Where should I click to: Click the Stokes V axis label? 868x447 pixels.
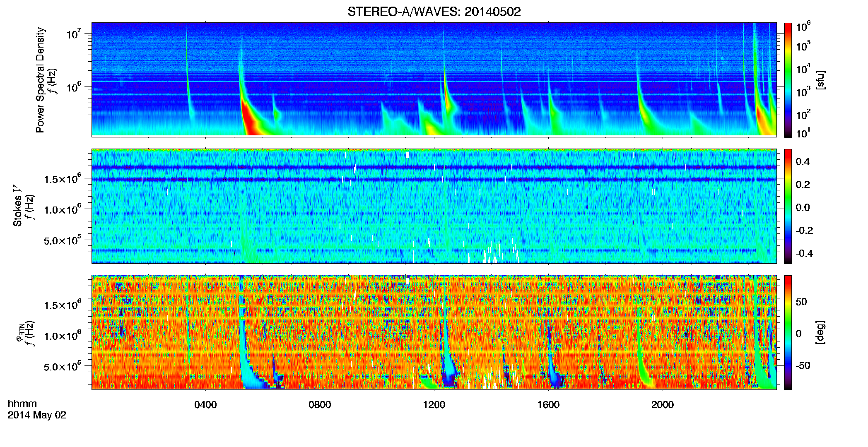(17, 206)
